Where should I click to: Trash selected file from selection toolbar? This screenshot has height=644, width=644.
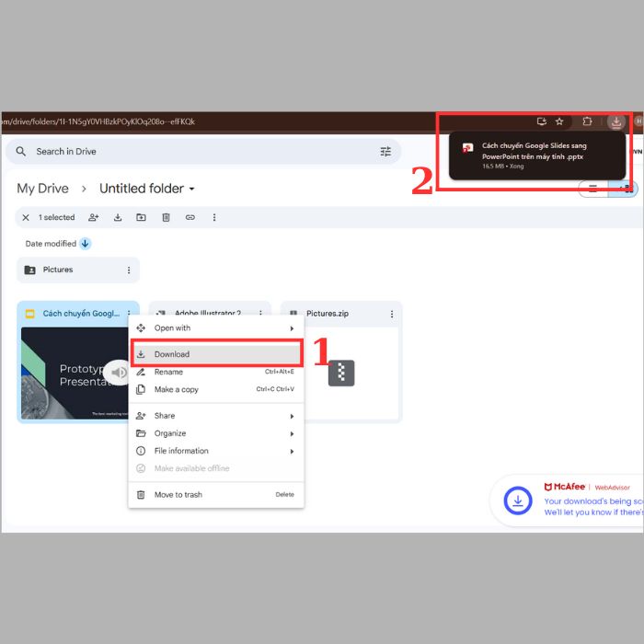(166, 218)
